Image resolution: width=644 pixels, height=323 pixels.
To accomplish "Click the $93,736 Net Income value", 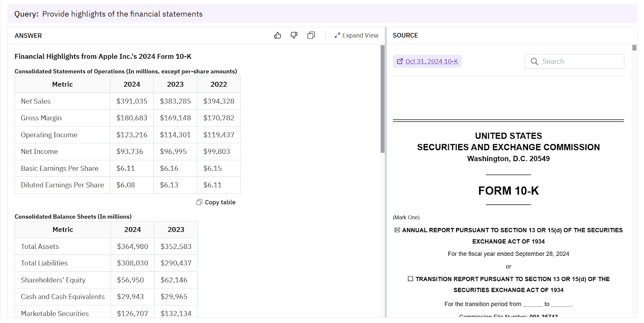I will pyautogui.click(x=130, y=151).
